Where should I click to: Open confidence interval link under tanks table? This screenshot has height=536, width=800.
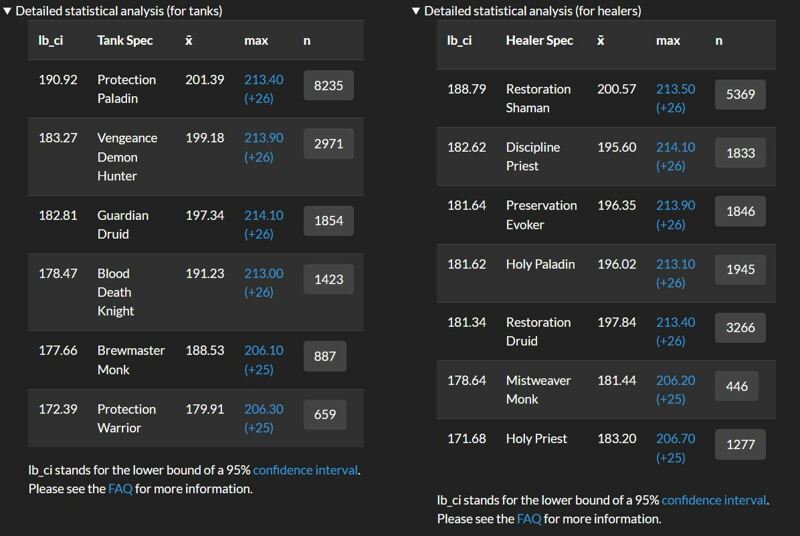click(x=305, y=470)
